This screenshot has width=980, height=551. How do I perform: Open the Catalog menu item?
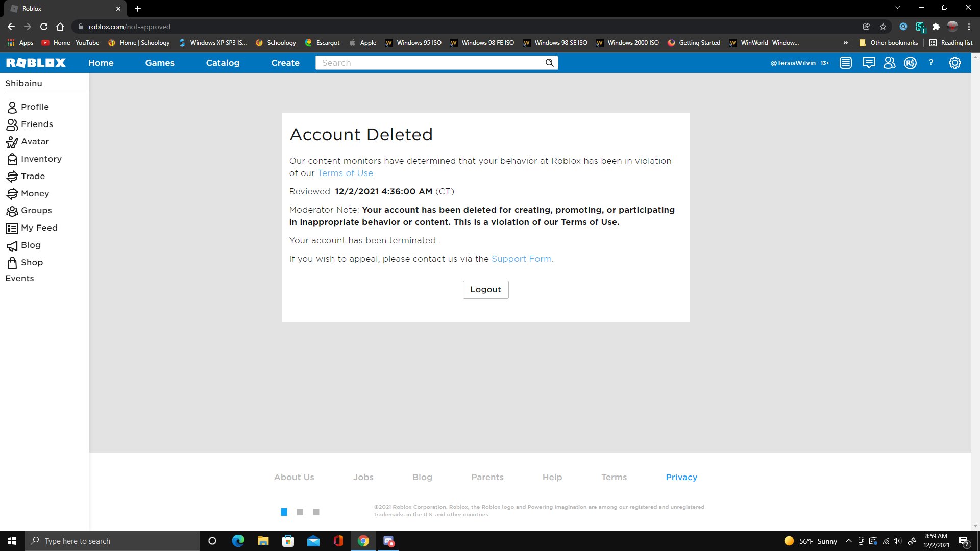[223, 63]
